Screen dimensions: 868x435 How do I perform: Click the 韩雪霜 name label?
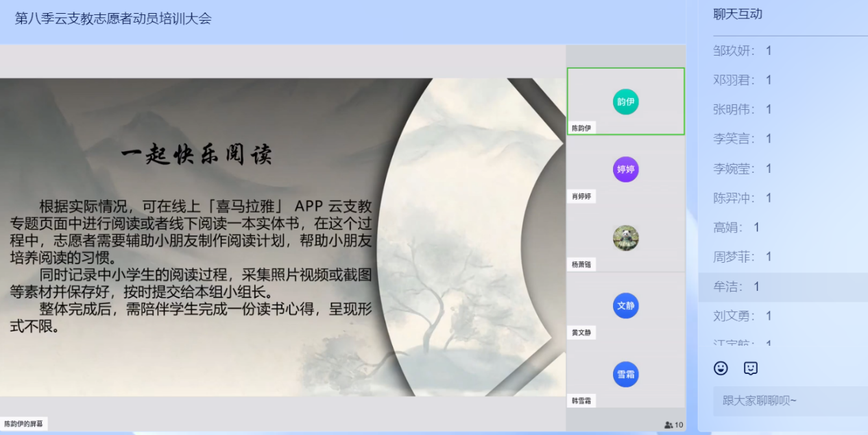581,401
